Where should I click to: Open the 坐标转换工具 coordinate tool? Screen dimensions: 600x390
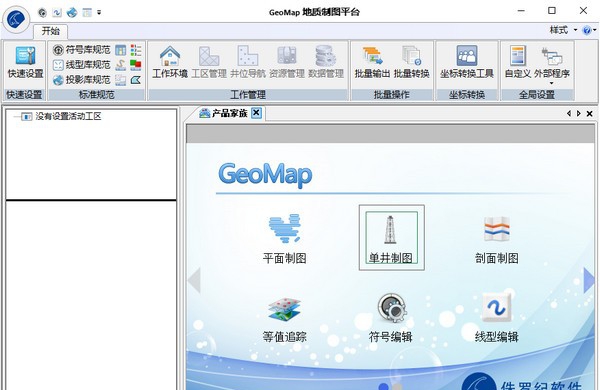467,62
